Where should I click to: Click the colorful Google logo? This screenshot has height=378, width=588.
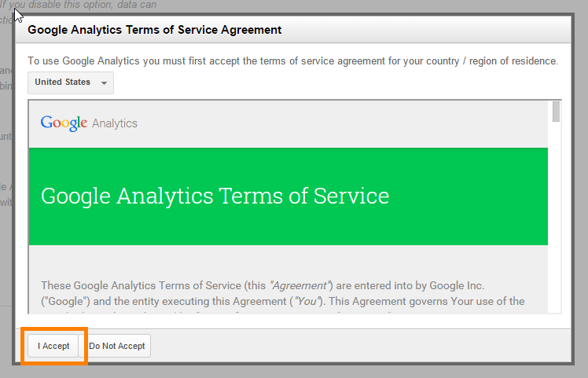[x=64, y=123]
